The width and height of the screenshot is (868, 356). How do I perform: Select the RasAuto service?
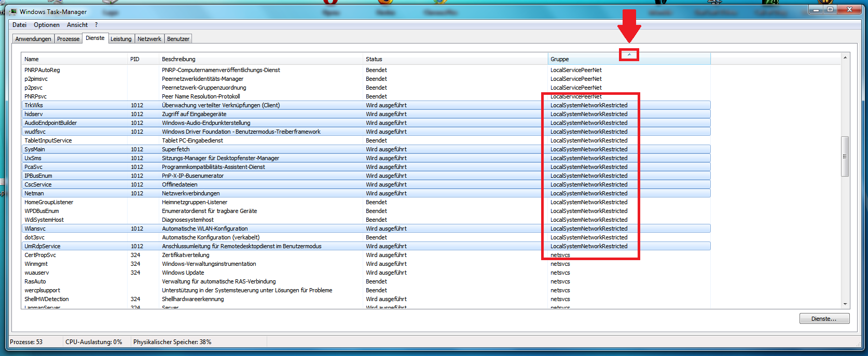[35, 281]
